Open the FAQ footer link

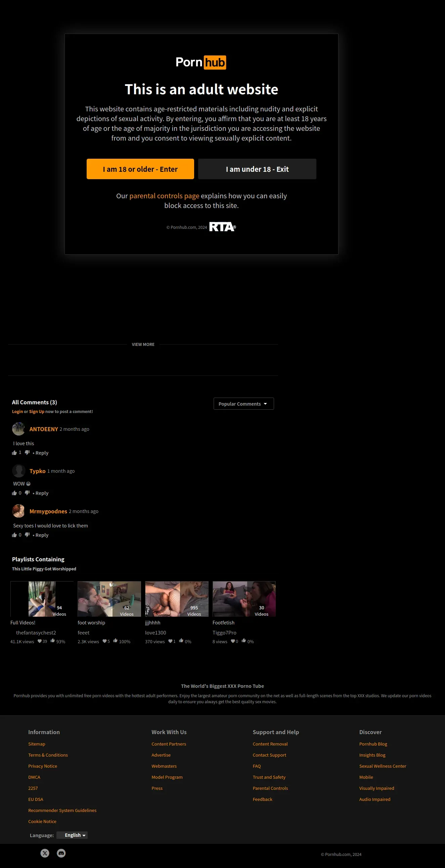click(257, 766)
